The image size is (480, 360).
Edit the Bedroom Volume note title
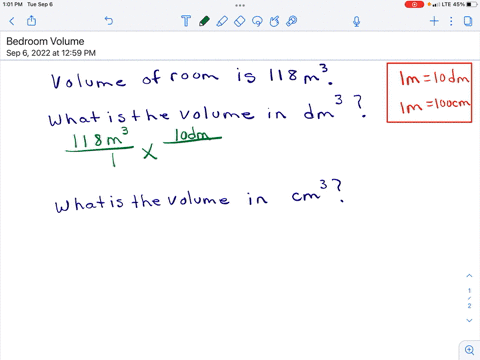point(45,41)
